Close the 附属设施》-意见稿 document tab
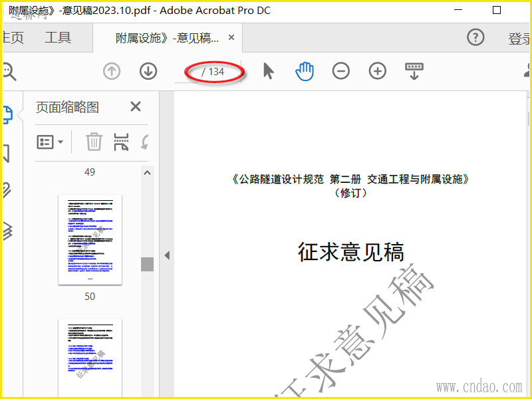The height and width of the screenshot is (399, 532). click(x=231, y=37)
